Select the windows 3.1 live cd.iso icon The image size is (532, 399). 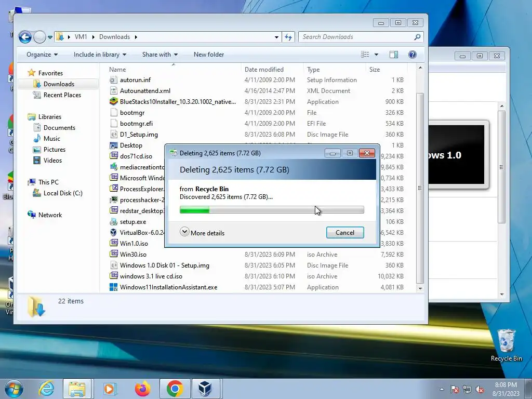pos(114,276)
